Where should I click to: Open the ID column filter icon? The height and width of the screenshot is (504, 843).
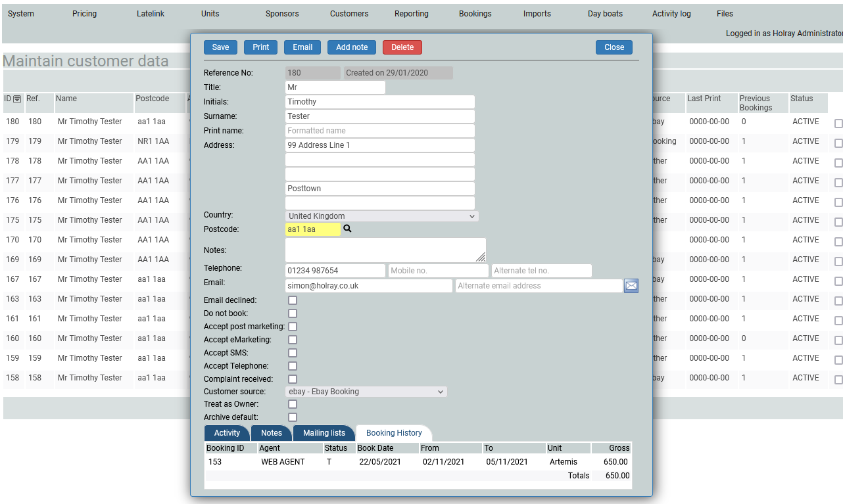point(17,99)
